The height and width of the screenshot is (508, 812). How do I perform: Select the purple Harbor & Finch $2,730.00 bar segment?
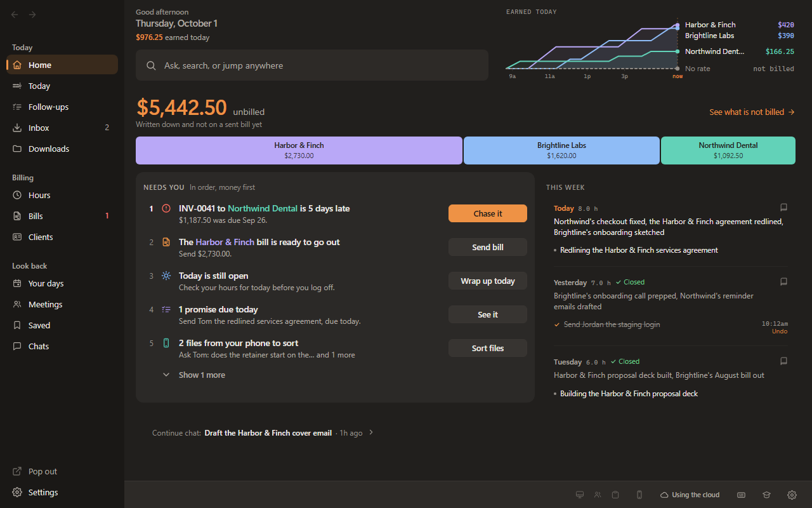tap(299, 150)
